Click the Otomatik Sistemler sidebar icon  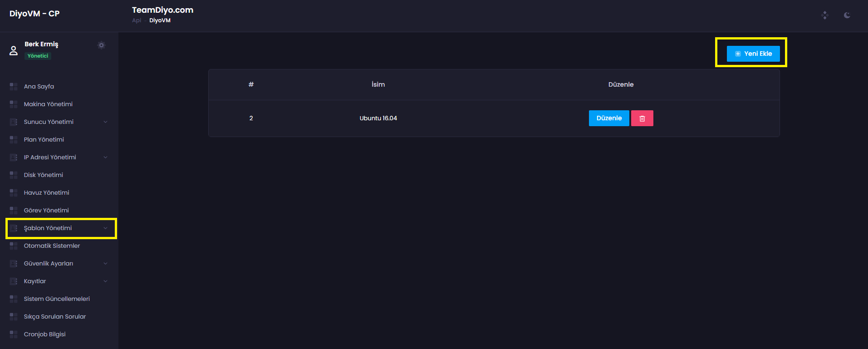(x=14, y=246)
